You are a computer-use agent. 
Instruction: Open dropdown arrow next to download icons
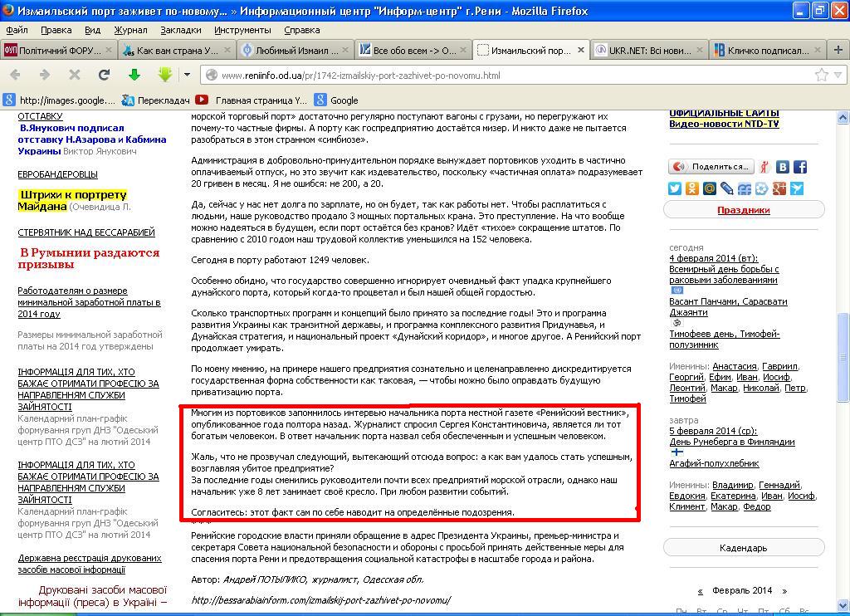(187, 75)
